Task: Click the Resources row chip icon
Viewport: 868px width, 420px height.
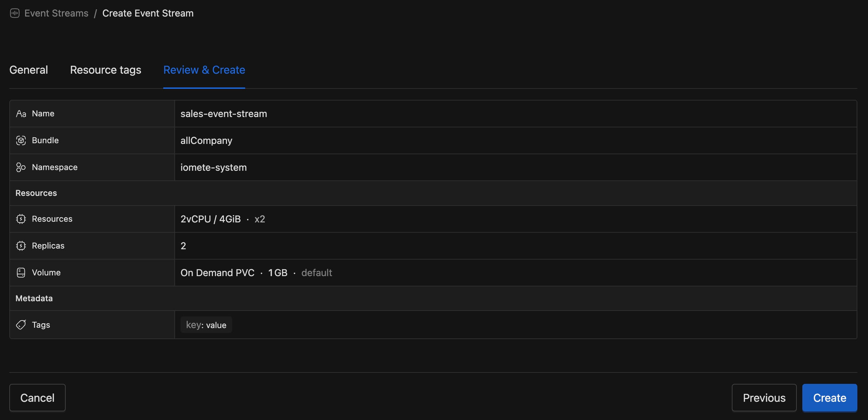Action: (21, 219)
